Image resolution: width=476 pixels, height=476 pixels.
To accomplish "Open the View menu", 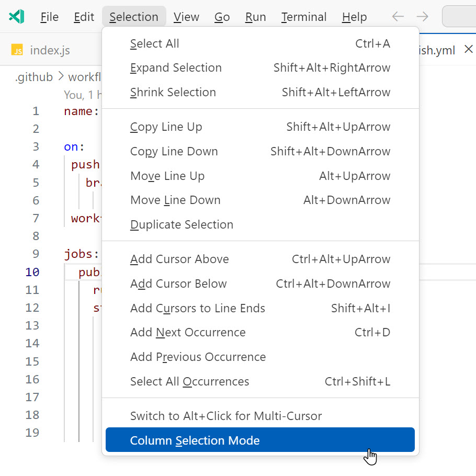I will pyautogui.click(x=186, y=17).
